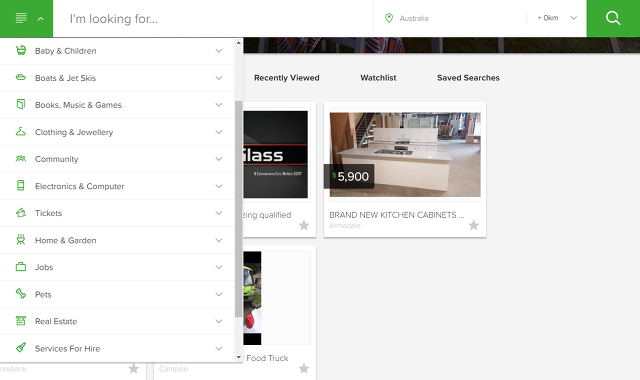Select the Tickets category label
This screenshot has width=640, height=380.
(x=48, y=213)
